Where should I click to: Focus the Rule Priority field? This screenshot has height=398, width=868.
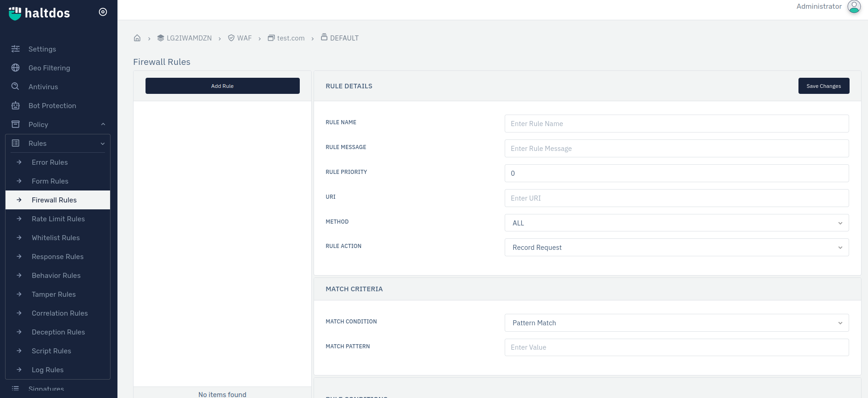tap(676, 173)
